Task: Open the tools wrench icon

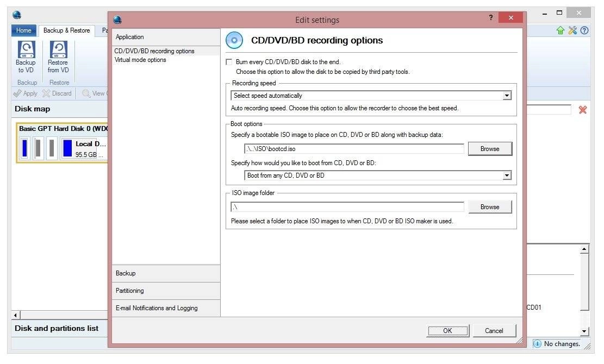Action: coord(572,30)
